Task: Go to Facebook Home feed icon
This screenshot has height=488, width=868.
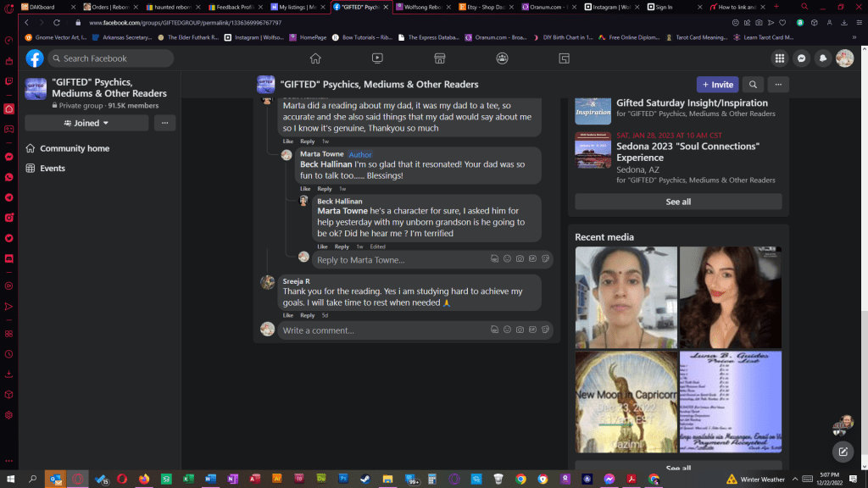Action: tap(315, 58)
